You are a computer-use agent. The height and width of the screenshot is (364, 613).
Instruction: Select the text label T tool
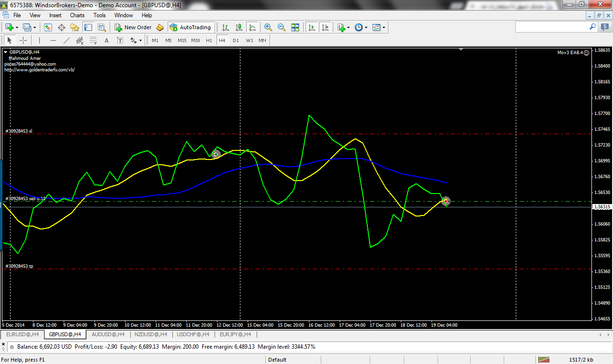pos(120,40)
